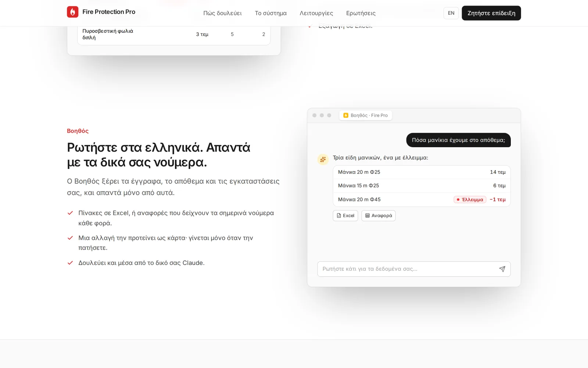
Task: Click the 6 τεμ quantity value
Action: (x=499, y=186)
